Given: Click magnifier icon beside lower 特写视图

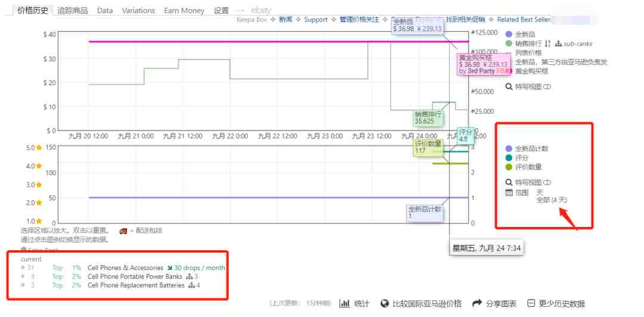Looking at the screenshot, I should tap(509, 182).
